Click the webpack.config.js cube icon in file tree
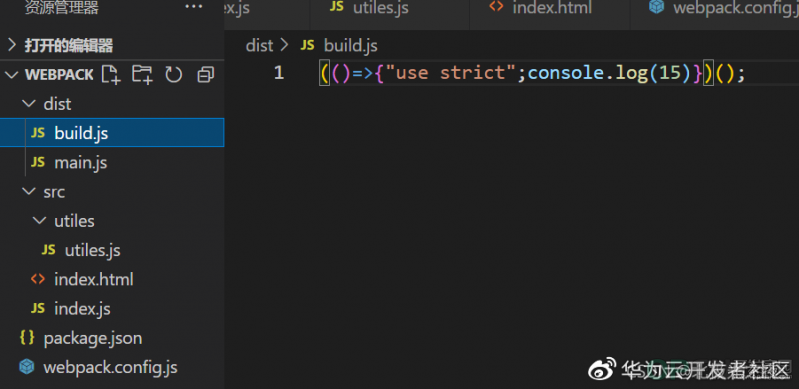Viewport: 799px width, 389px height. click(26, 367)
